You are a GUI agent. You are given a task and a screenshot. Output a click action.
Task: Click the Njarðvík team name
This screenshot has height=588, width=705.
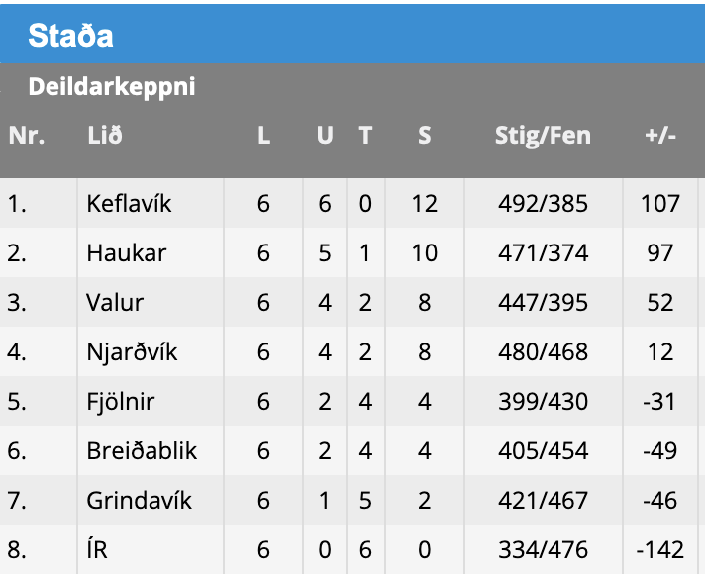[132, 352]
